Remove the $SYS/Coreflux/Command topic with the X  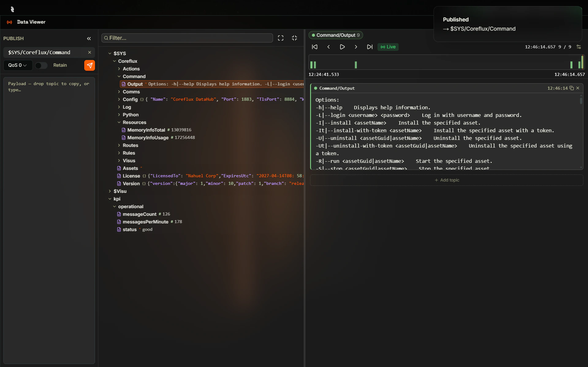[x=89, y=52]
